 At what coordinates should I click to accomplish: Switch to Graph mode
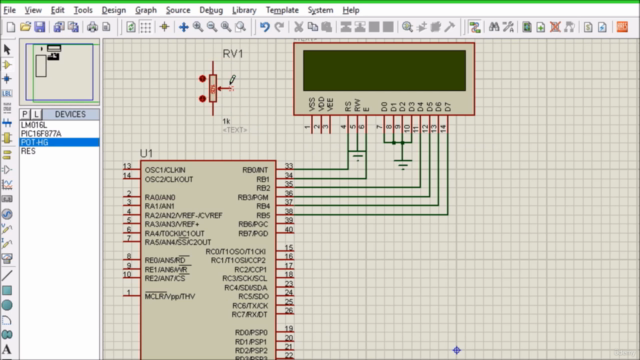click(x=7, y=184)
